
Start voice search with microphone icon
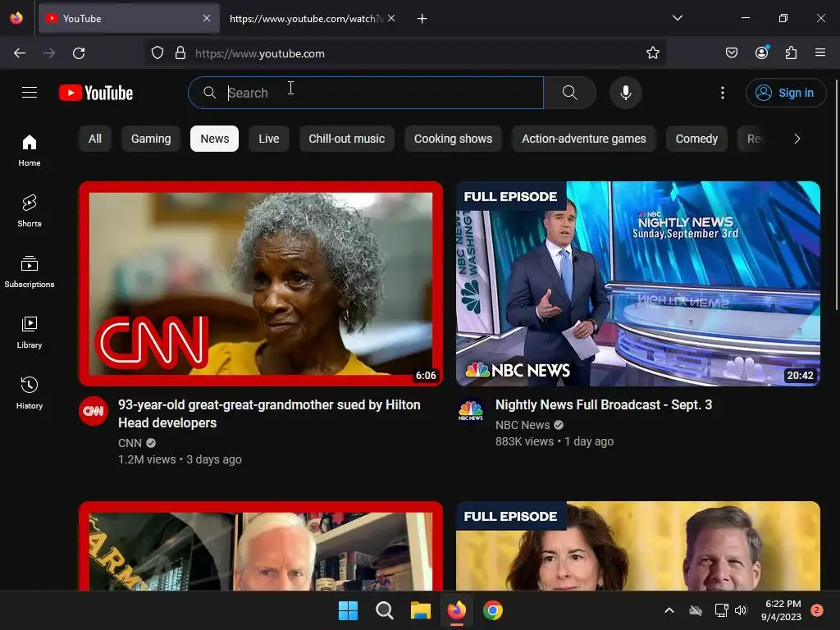(625, 93)
